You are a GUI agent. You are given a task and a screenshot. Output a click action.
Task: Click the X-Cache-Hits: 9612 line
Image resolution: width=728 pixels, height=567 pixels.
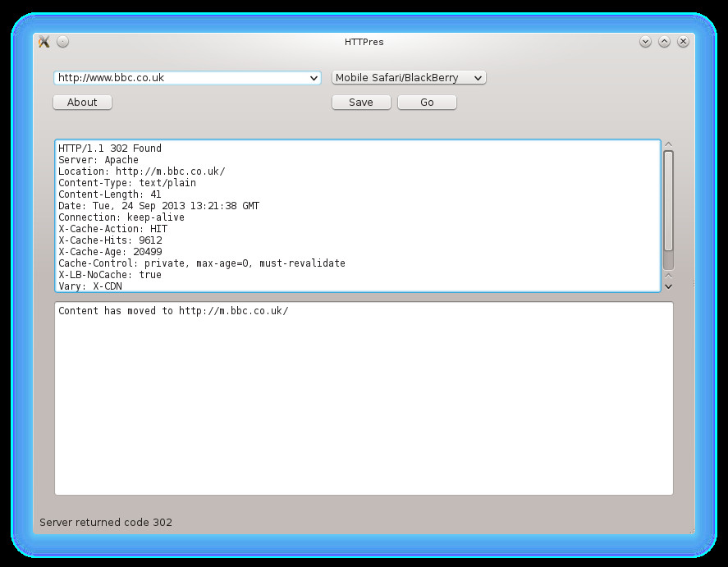[x=110, y=240]
